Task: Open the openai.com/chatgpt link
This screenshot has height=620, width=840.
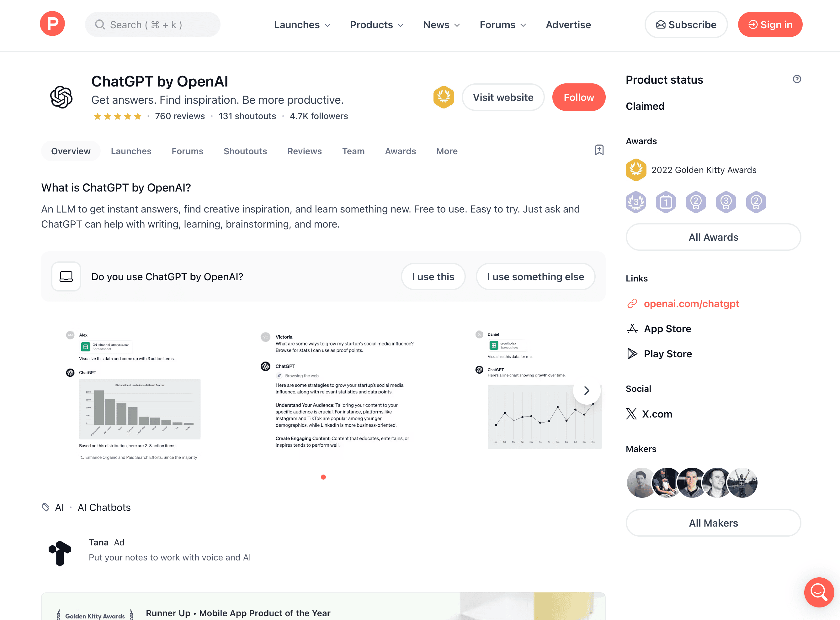Action: pos(691,304)
